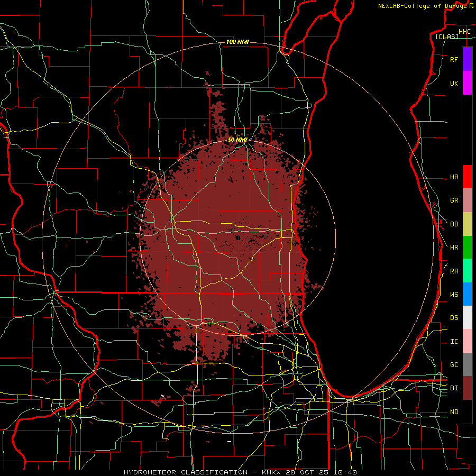The width and height of the screenshot is (476, 476).
Task: Click the "HR" legend label
Action: (x=454, y=248)
